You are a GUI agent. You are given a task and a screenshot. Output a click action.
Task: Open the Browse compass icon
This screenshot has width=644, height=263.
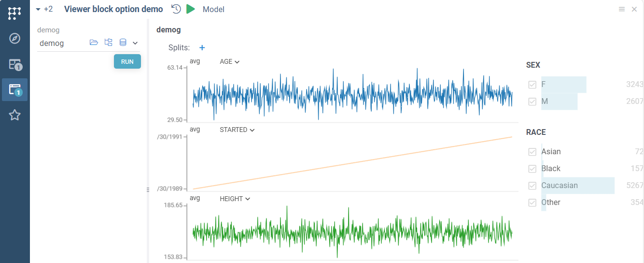(x=14, y=39)
